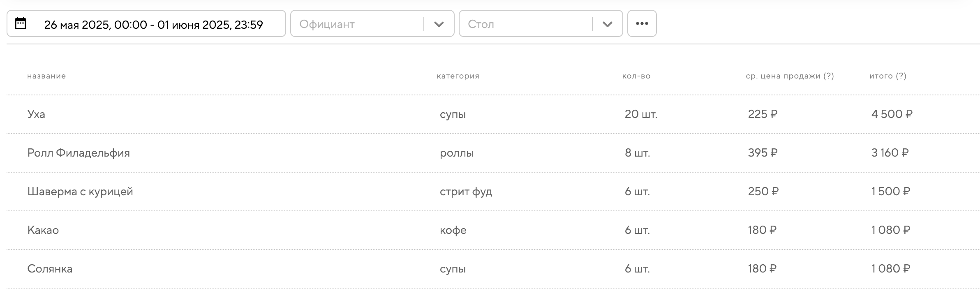
Task: Click the ср. цена продажи column header
Action: pyautogui.click(x=790, y=76)
